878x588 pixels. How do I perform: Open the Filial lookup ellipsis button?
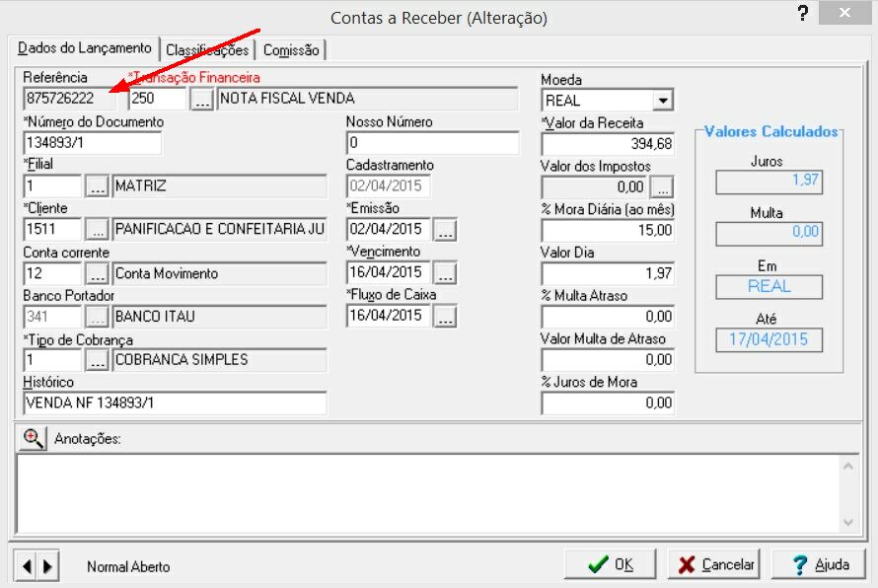click(x=97, y=186)
